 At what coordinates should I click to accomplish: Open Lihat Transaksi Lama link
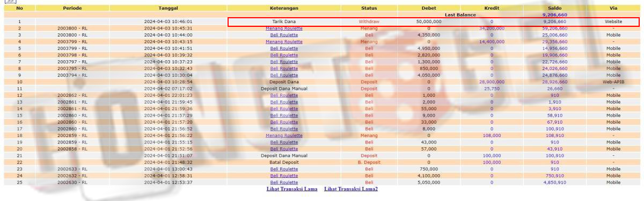[292, 189]
